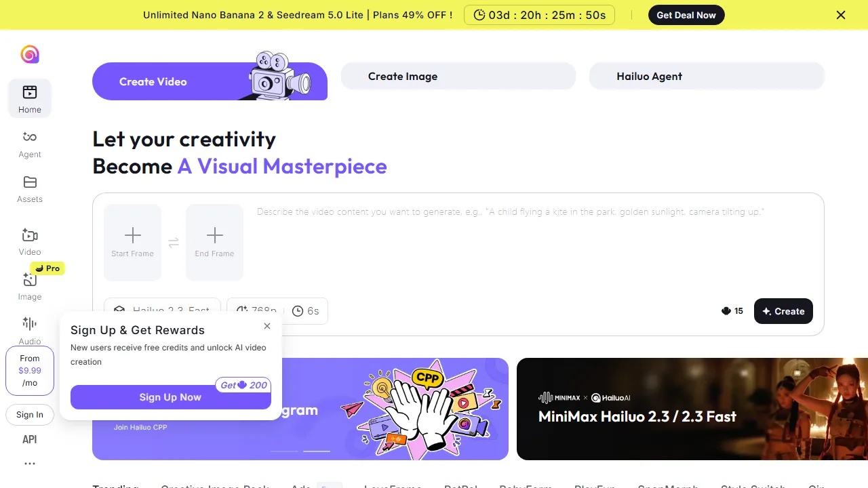Add a Start Frame image
Image resolution: width=868 pixels, height=488 pixels.
(132, 241)
